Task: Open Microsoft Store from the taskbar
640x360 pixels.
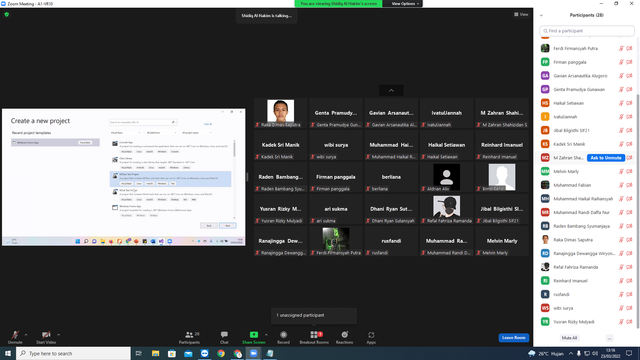Action: (x=172, y=353)
